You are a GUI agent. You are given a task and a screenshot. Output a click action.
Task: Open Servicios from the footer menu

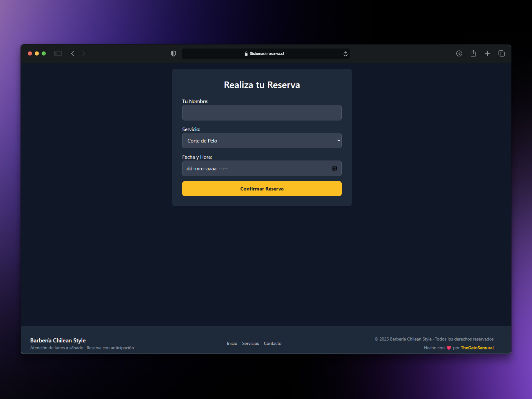coord(250,343)
